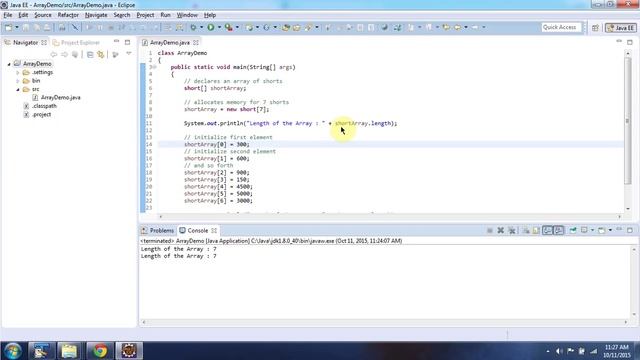
Task: Collapse main method fold marker at line 3
Action: tap(155, 67)
